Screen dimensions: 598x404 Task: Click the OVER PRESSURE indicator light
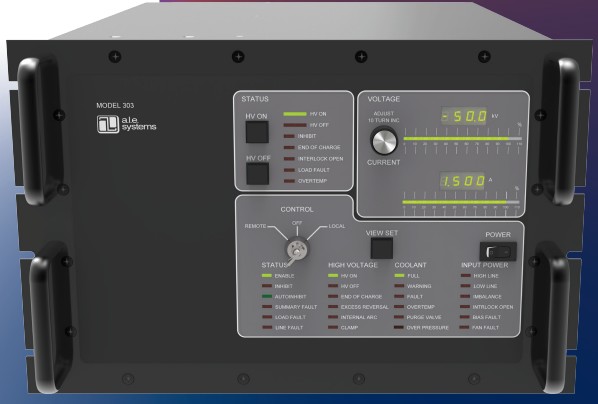point(399,327)
